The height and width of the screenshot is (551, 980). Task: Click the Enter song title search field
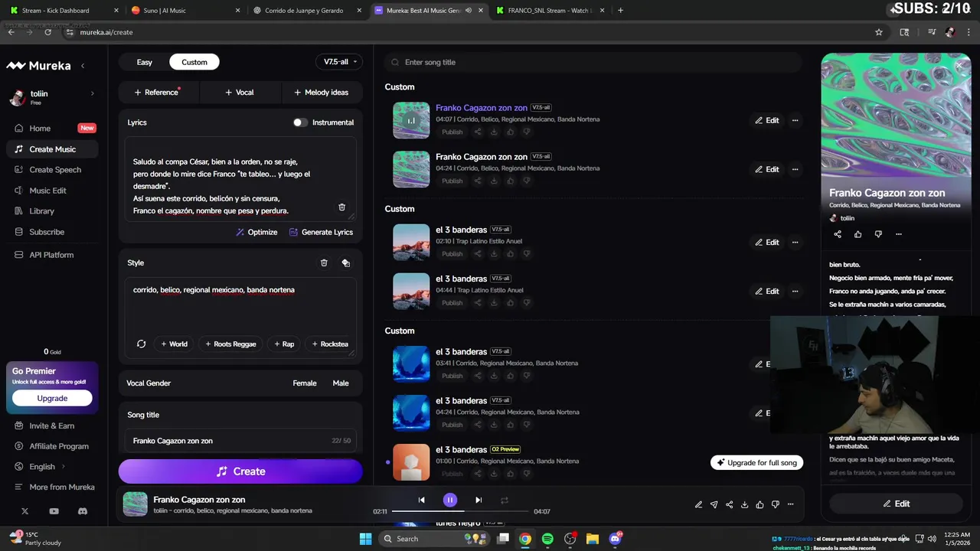[x=593, y=62]
